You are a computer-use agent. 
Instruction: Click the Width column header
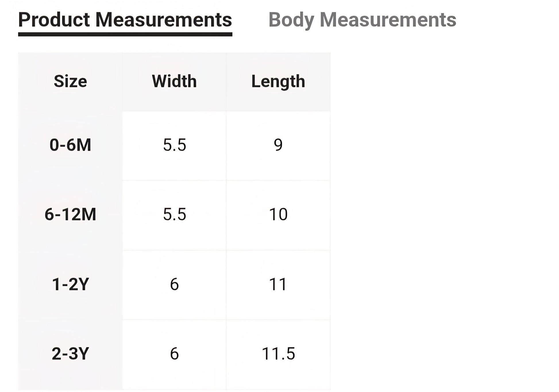pyautogui.click(x=174, y=81)
